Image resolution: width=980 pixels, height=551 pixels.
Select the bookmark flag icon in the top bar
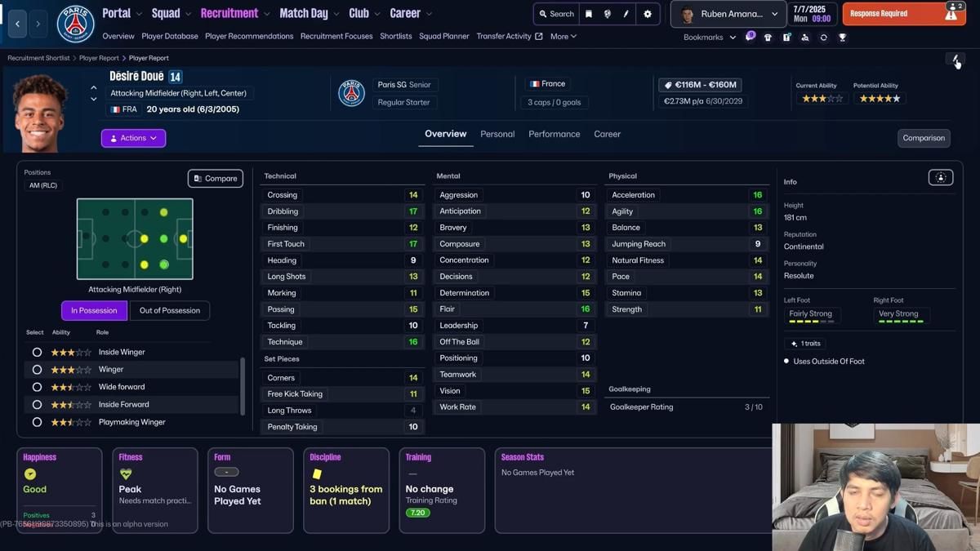click(x=589, y=14)
